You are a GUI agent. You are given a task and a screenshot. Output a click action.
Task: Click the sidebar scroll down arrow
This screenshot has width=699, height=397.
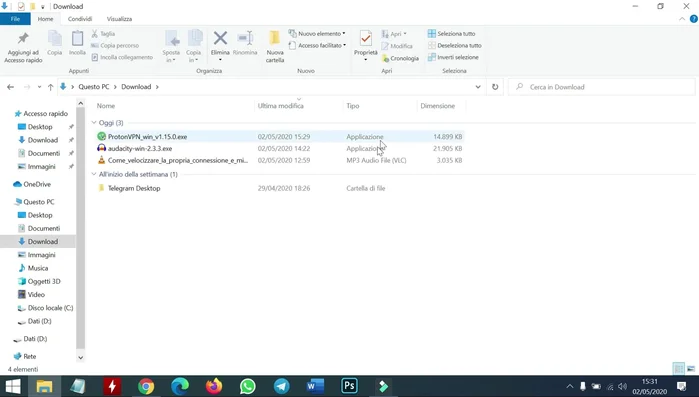tap(81, 357)
